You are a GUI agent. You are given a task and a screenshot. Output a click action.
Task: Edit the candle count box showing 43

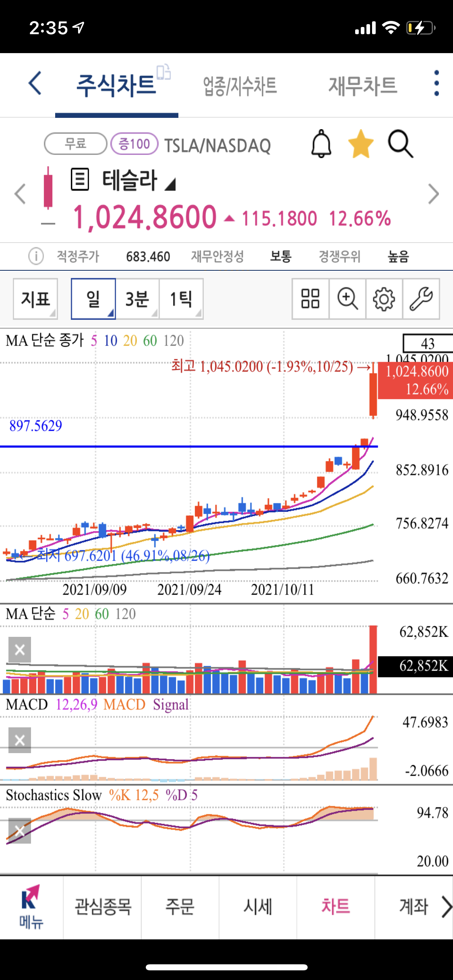[x=428, y=343]
